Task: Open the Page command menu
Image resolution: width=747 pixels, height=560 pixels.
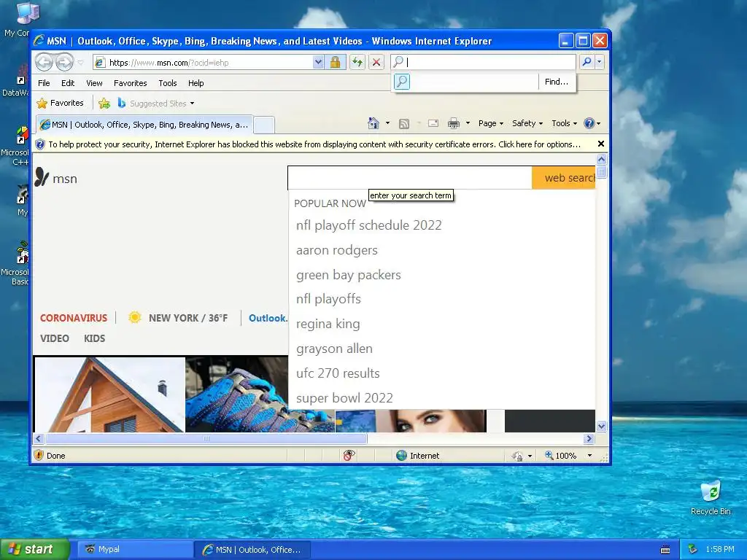Action: pos(491,123)
